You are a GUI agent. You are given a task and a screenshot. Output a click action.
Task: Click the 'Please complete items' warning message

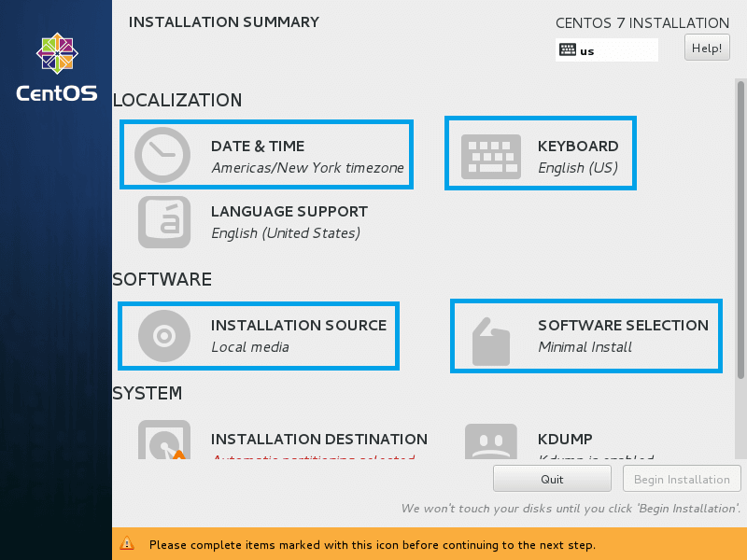pyautogui.click(x=372, y=545)
